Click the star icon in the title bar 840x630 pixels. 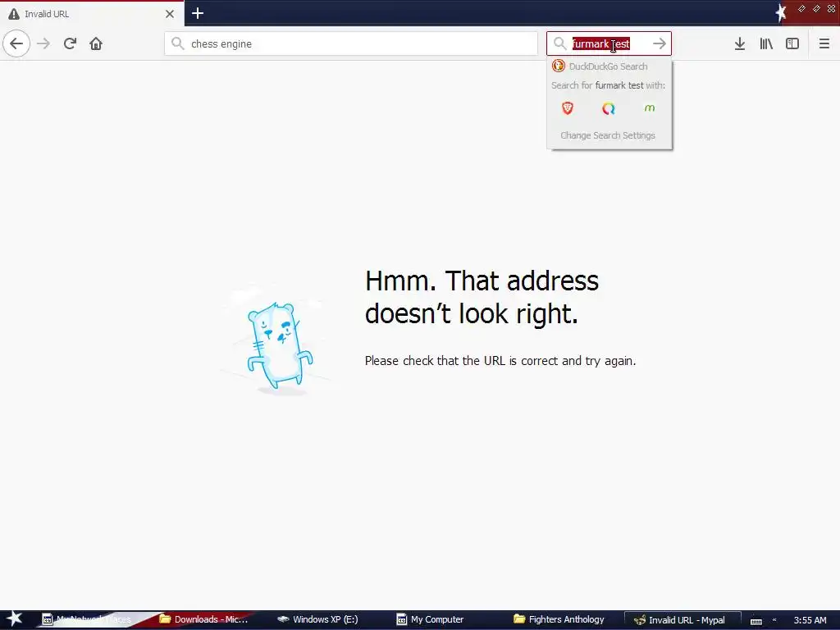tap(781, 13)
